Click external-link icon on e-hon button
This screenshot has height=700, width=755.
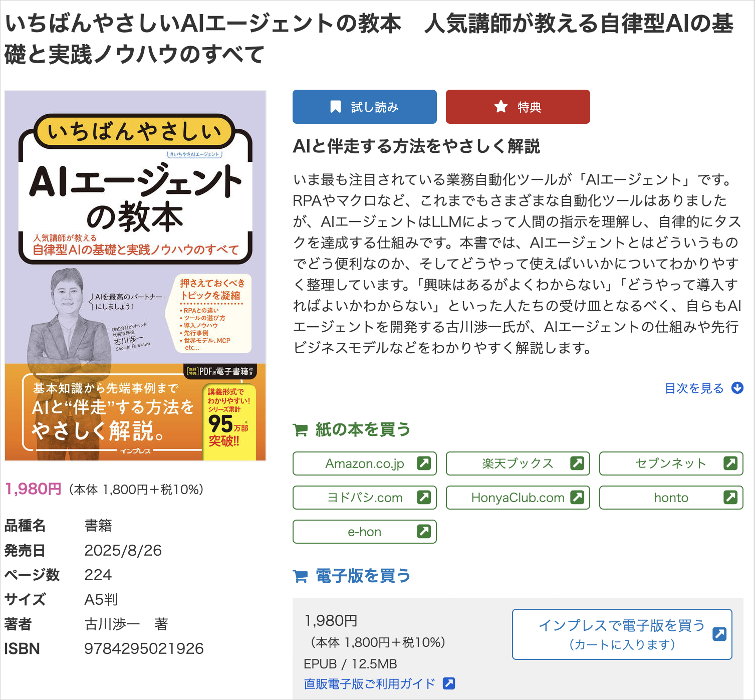point(424,531)
